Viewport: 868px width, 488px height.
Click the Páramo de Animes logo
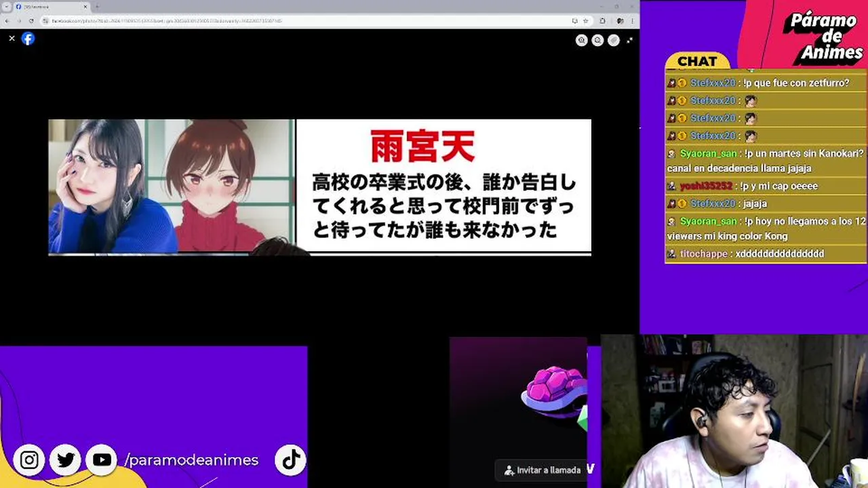tap(823, 37)
